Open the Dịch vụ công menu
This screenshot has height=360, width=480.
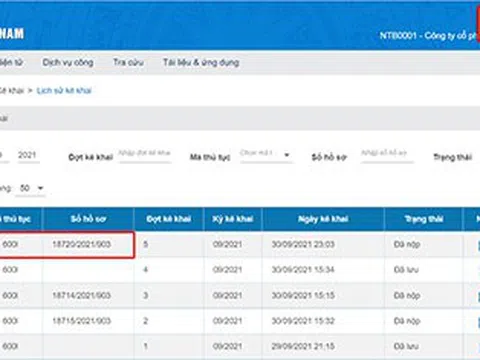(68, 62)
